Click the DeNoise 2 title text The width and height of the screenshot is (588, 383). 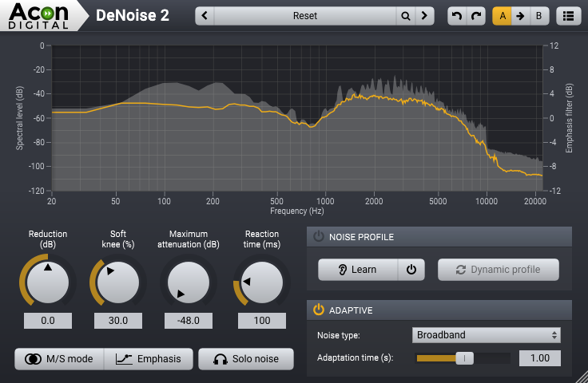pyautogui.click(x=133, y=16)
